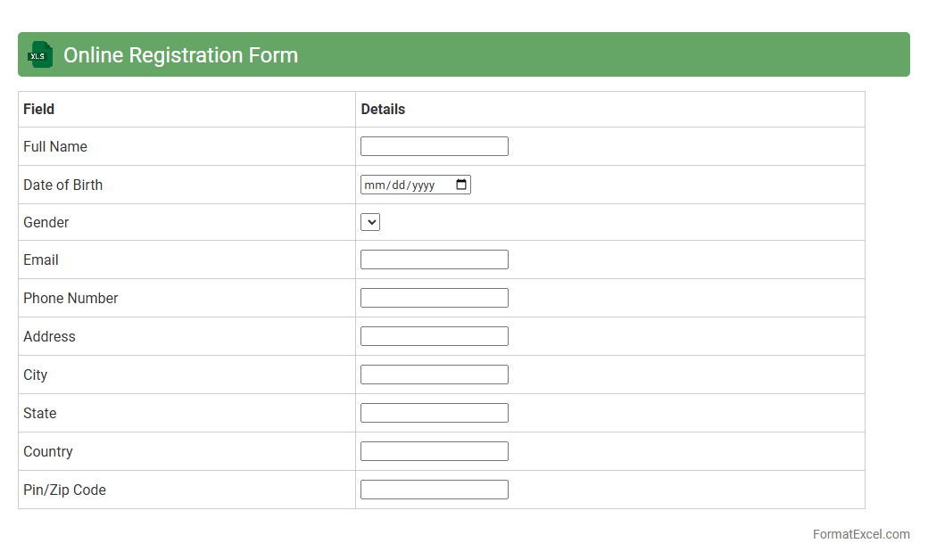
Task: Focus the Email text box
Action: click(435, 259)
